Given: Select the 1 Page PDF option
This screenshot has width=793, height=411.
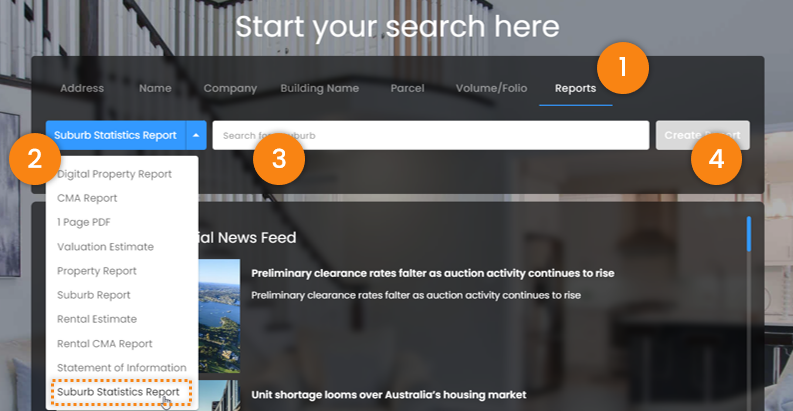Looking at the screenshot, I should (83, 222).
